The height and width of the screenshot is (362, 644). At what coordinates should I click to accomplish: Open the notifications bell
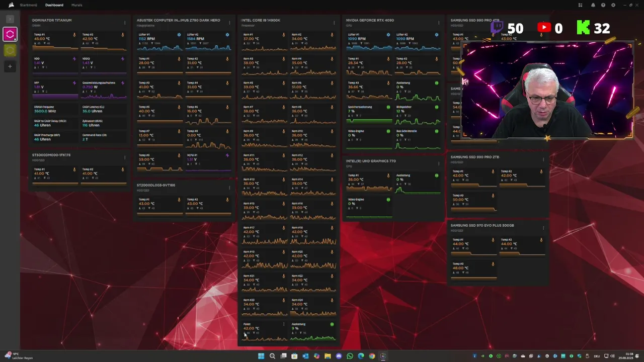click(x=593, y=5)
